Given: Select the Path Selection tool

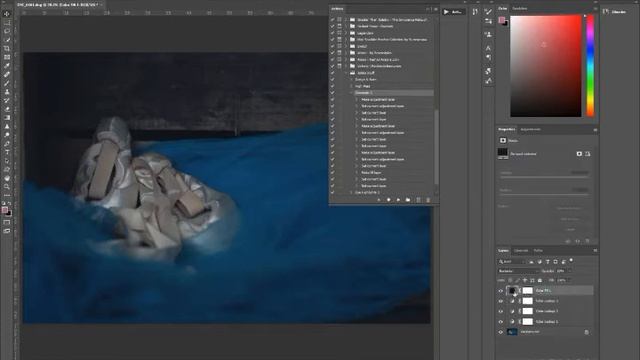Looking at the screenshot, I should tap(7, 161).
